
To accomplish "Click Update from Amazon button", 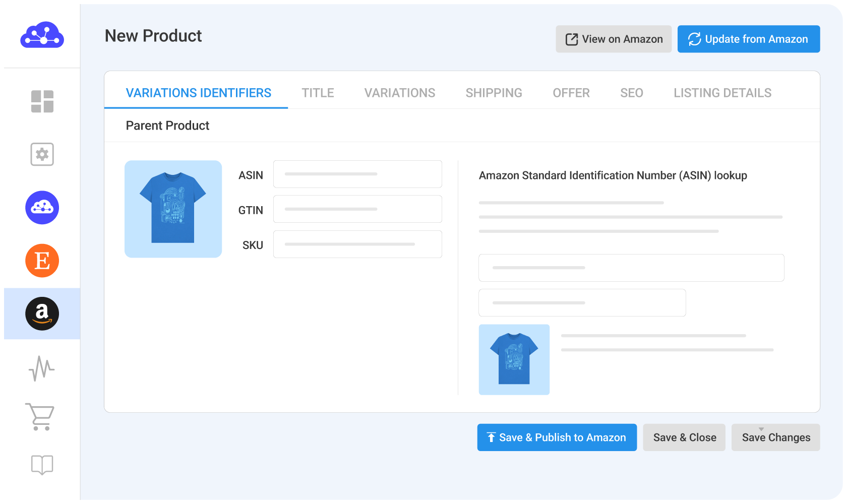I will coord(748,39).
